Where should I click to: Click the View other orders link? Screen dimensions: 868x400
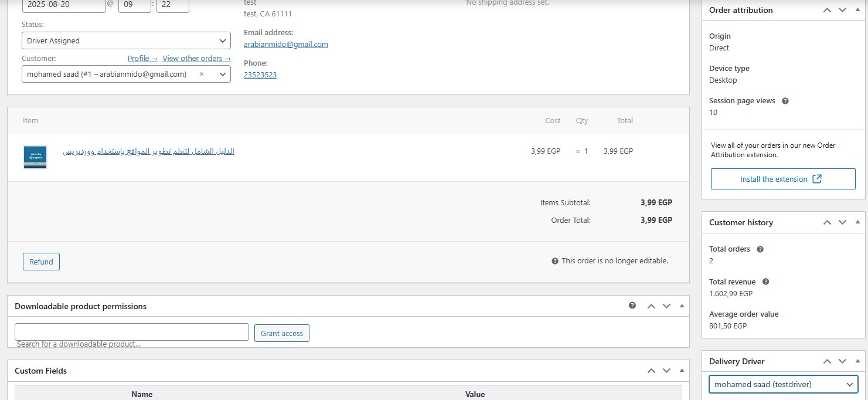click(x=196, y=58)
